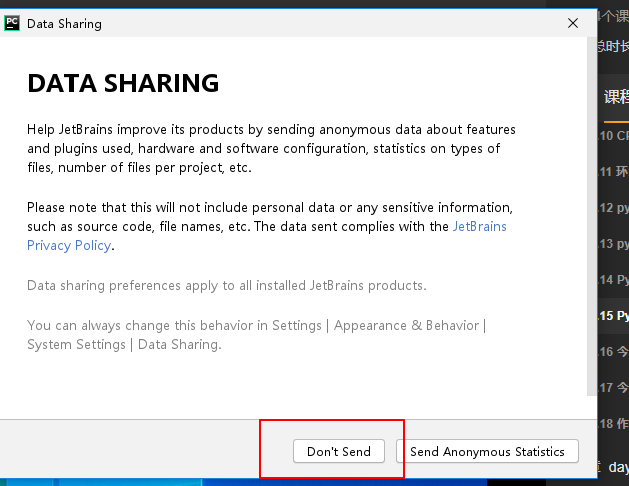Viewport: 629px width, 486px height.
Task: Select the highlighted course item 15
Action: pos(614,315)
